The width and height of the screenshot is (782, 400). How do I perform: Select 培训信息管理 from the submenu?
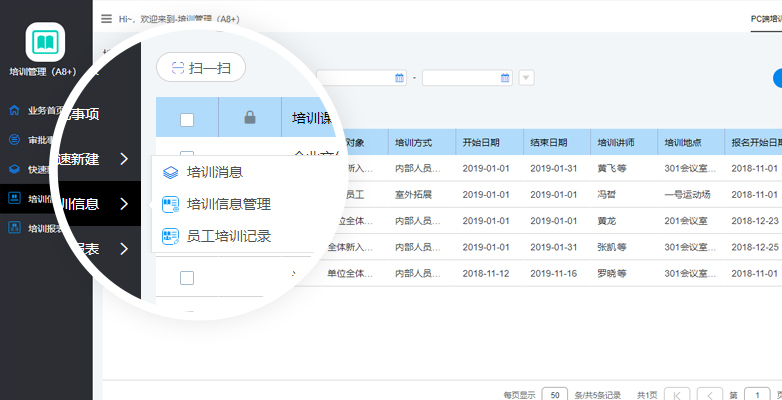tap(228, 204)
